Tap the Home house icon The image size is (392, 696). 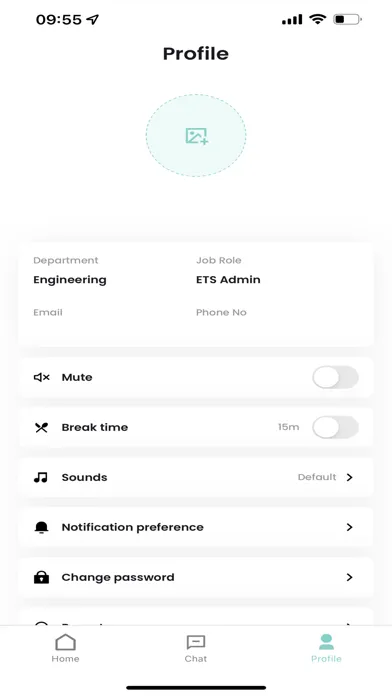[65, 642]
